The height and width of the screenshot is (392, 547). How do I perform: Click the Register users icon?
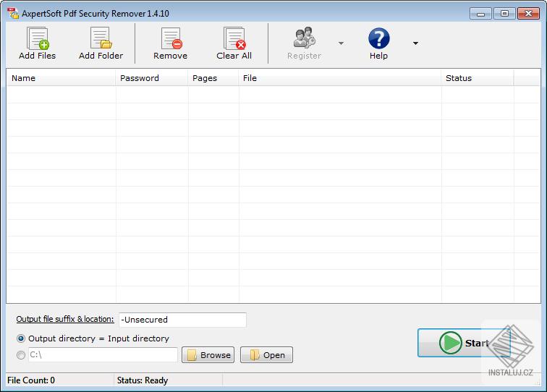[304, 38]
